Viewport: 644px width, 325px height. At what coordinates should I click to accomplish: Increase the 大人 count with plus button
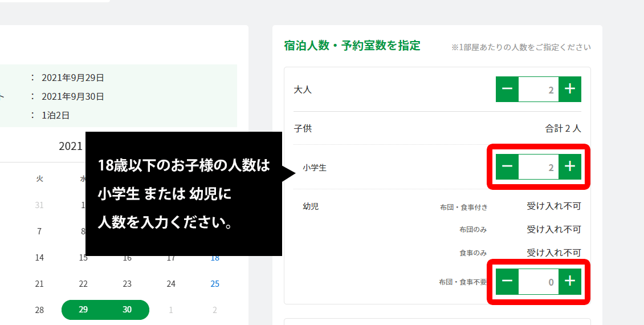pos(569,89)
